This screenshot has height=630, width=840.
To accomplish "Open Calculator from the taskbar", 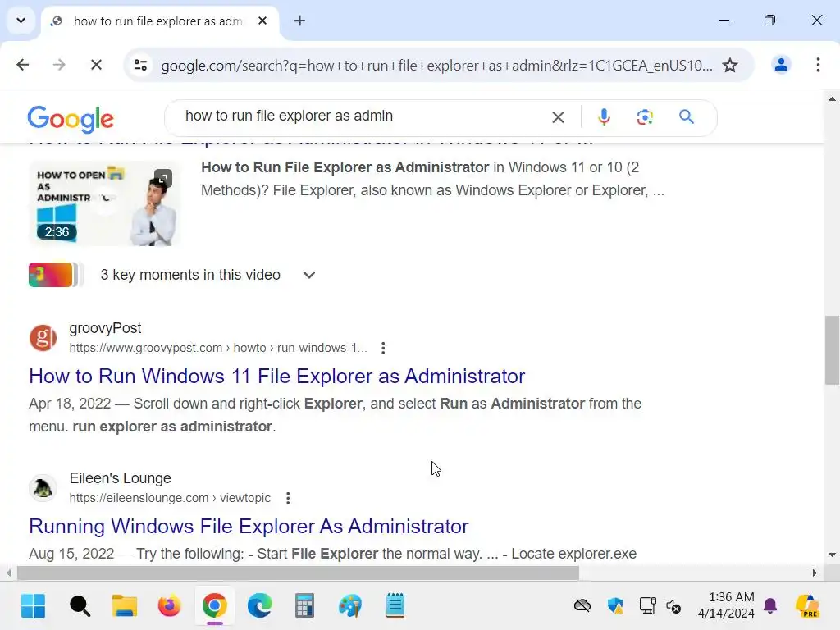I will click(304, 606).
